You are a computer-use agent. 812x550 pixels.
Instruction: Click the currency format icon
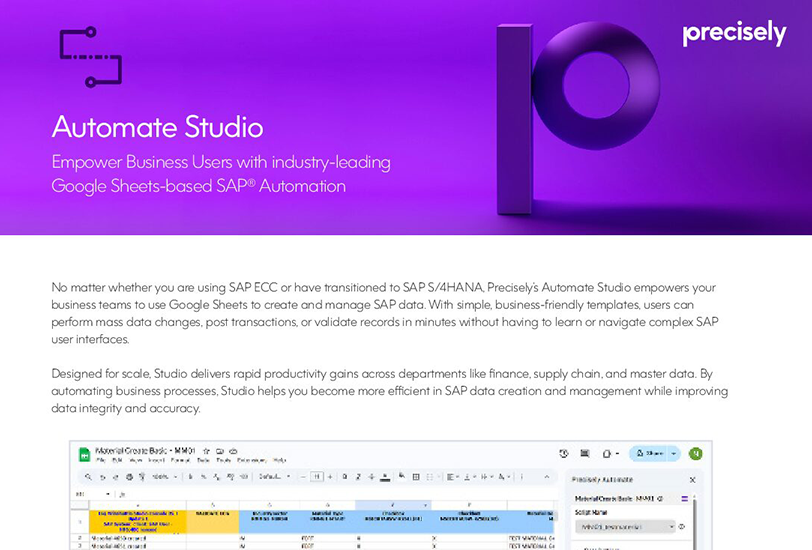click(190, 477)
